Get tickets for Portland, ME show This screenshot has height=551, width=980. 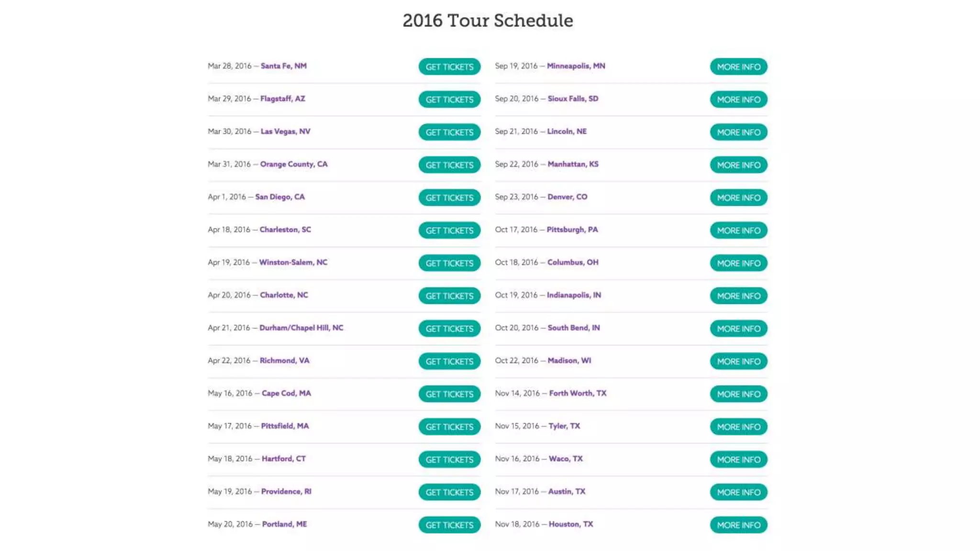[449, 525]
